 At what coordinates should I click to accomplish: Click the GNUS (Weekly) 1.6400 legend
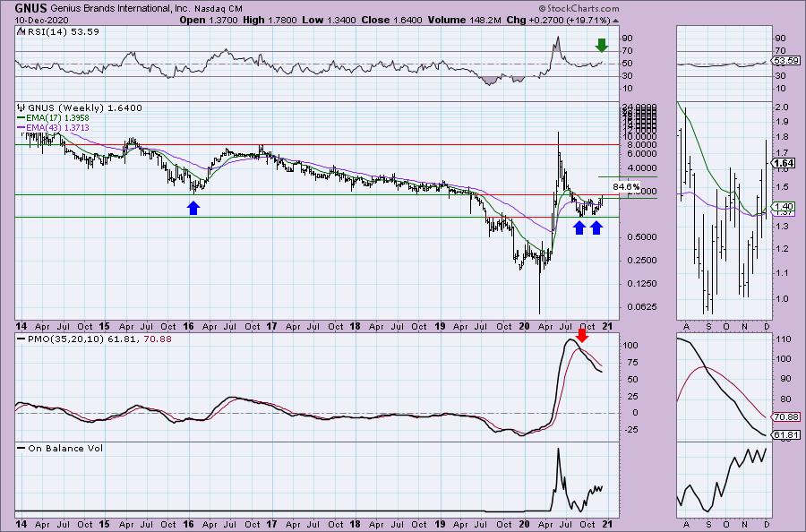(80, 108)
